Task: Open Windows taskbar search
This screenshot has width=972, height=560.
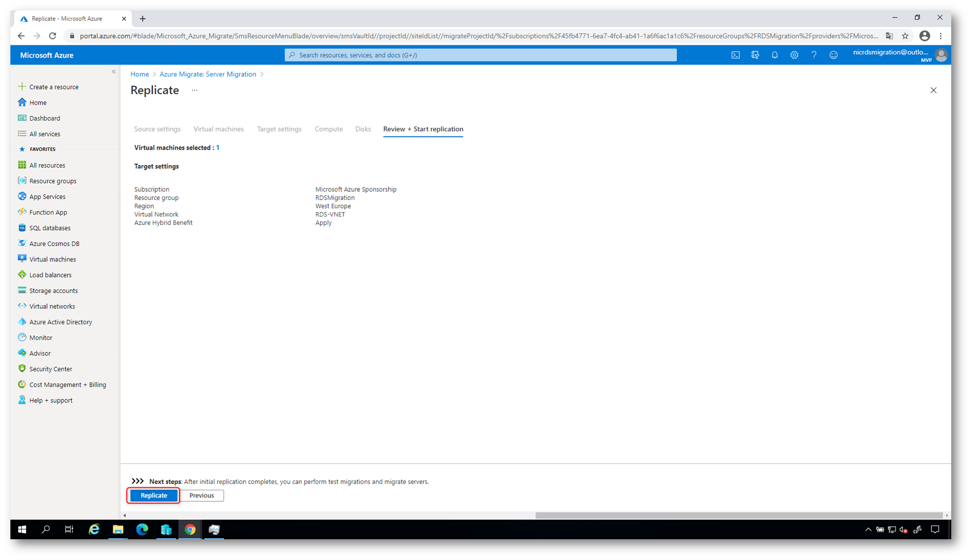Action: 46,529
